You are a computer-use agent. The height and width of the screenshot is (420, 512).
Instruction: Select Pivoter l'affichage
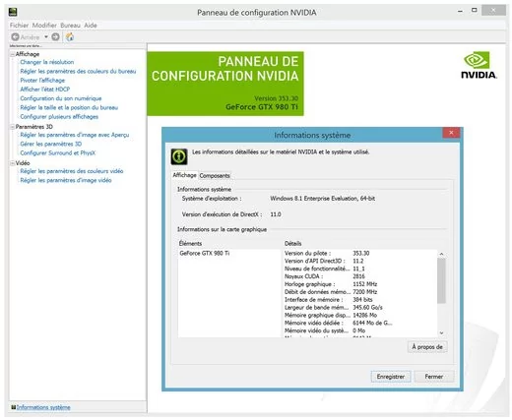tap(42, 81)
